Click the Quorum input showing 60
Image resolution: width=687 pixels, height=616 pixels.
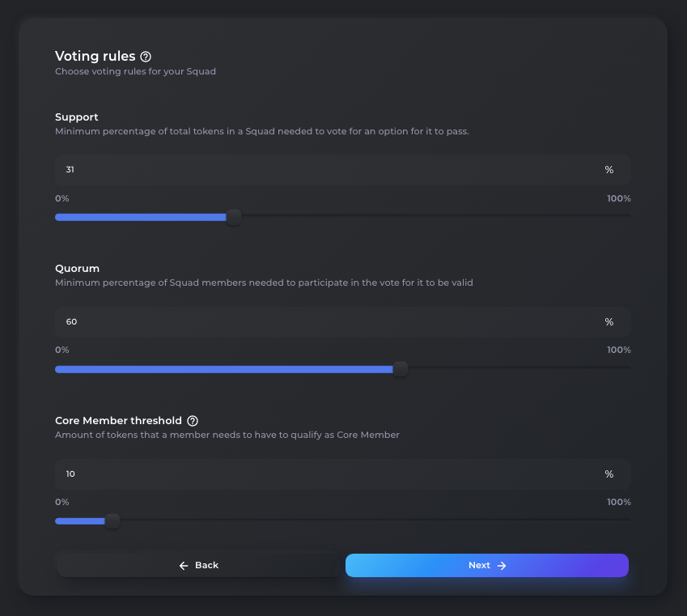coord(342,322)
